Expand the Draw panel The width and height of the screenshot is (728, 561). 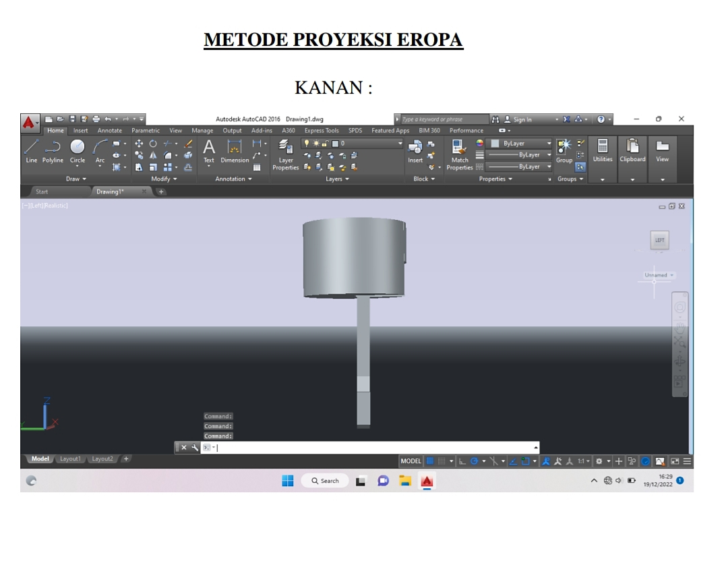(76, 179)
